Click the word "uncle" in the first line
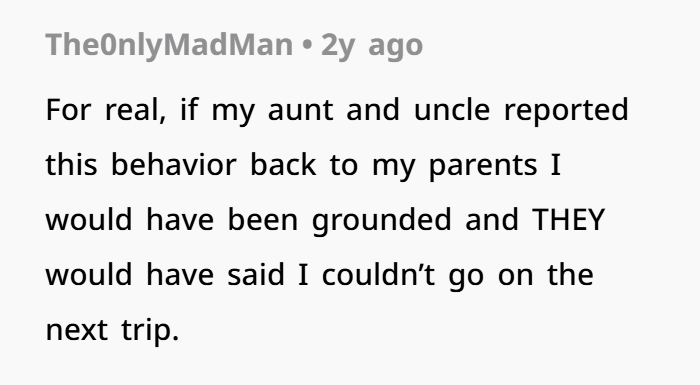The width and height of the screenshot is (700, 385). 451,109
